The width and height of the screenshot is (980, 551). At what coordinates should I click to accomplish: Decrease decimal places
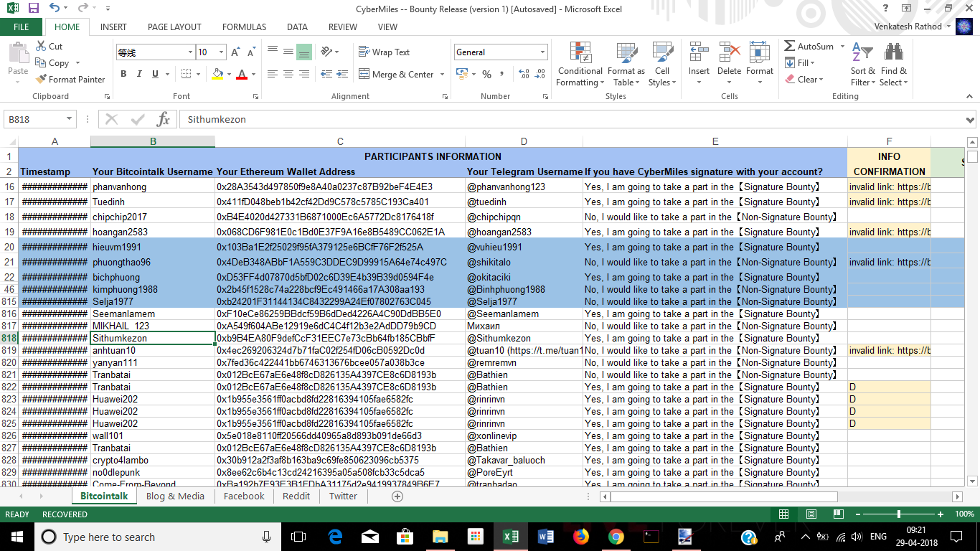[x=540, y=75]
